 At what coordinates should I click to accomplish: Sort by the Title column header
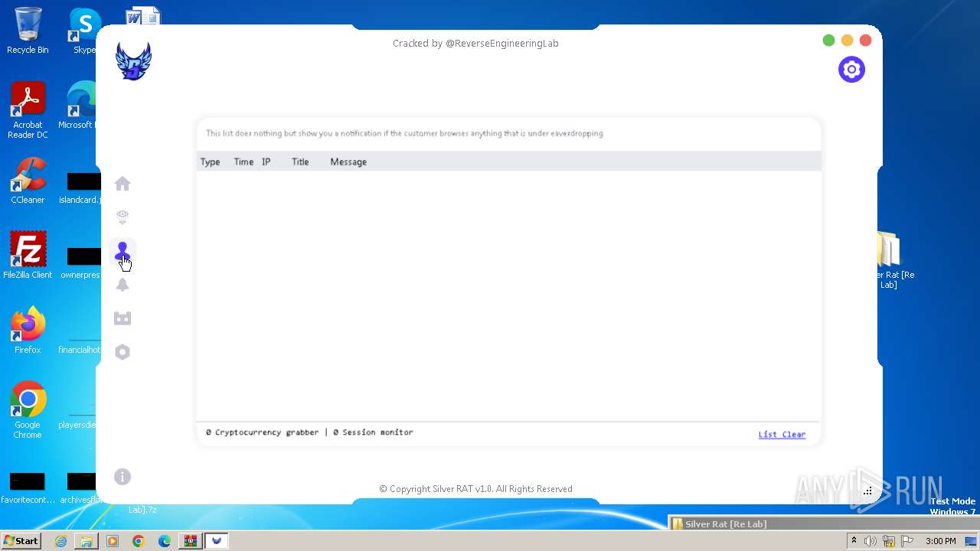point(300,161)
